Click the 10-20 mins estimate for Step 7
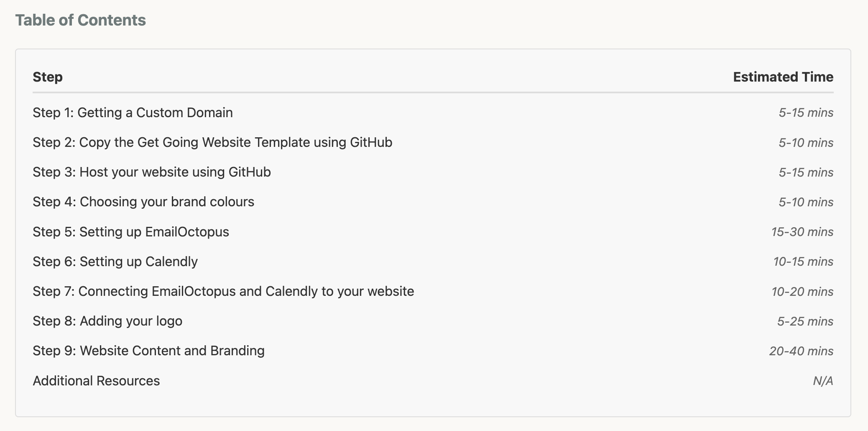Viewport: 868px width, 431px height. tap(802, 292)
